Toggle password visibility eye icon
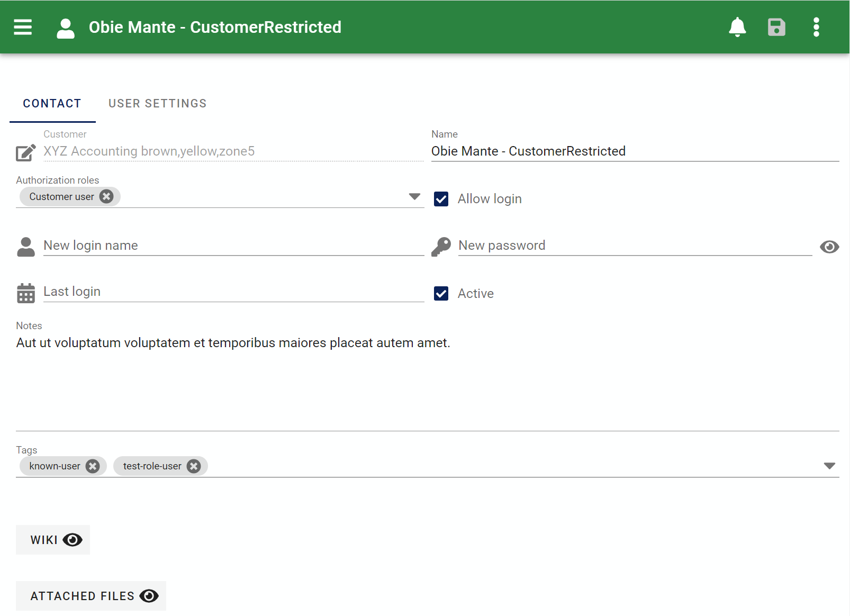850x616 pixels. click(x=829, y=247)
